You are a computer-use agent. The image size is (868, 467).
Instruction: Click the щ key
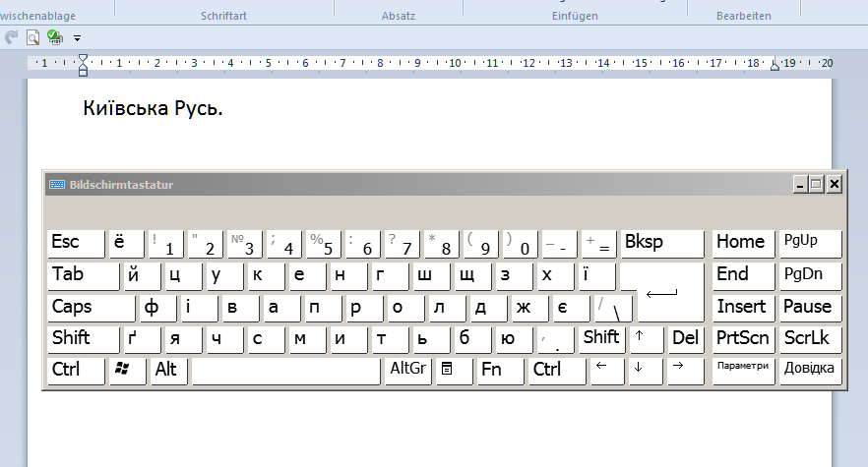tap(472, 276)
